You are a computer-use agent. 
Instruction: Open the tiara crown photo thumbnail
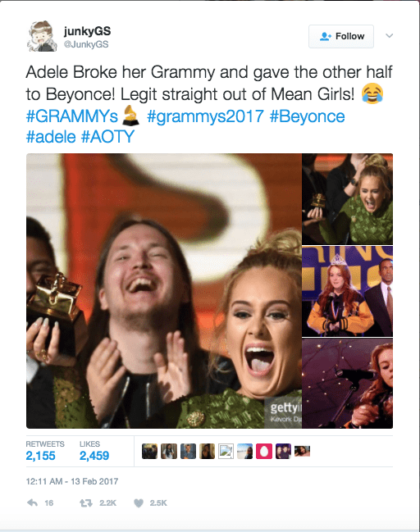coord(347,292)
